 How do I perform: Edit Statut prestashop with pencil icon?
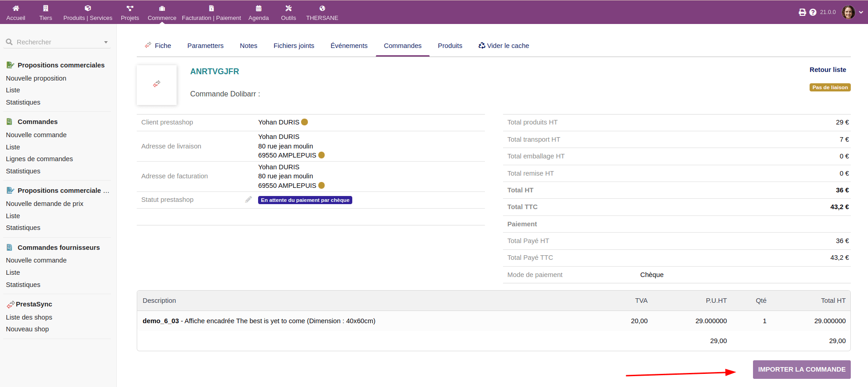click(249, 200)
